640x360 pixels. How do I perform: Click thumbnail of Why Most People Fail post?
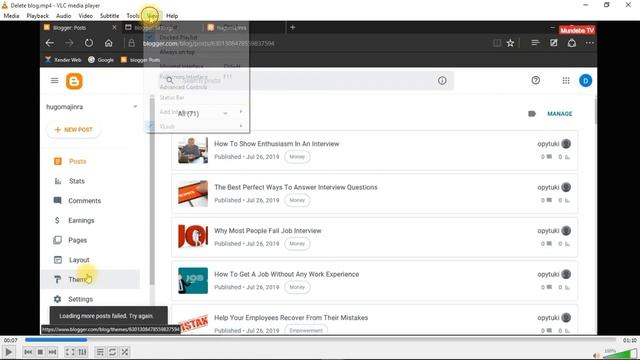click(x=193, y=236)
